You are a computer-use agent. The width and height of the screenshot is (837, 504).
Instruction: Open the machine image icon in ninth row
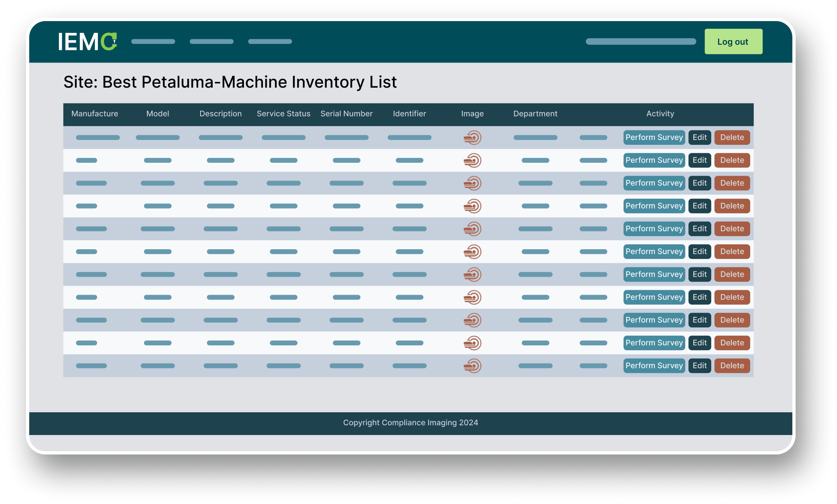472,320
